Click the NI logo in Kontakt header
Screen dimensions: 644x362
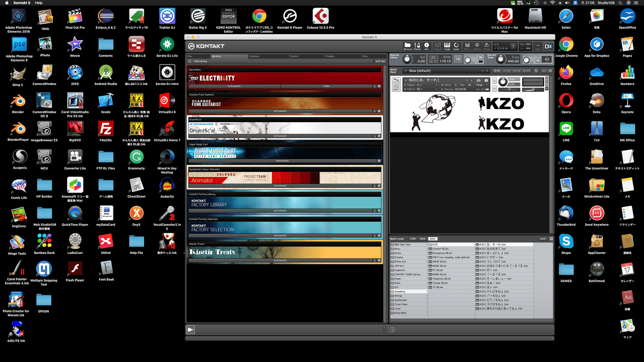tap(549, 46)
